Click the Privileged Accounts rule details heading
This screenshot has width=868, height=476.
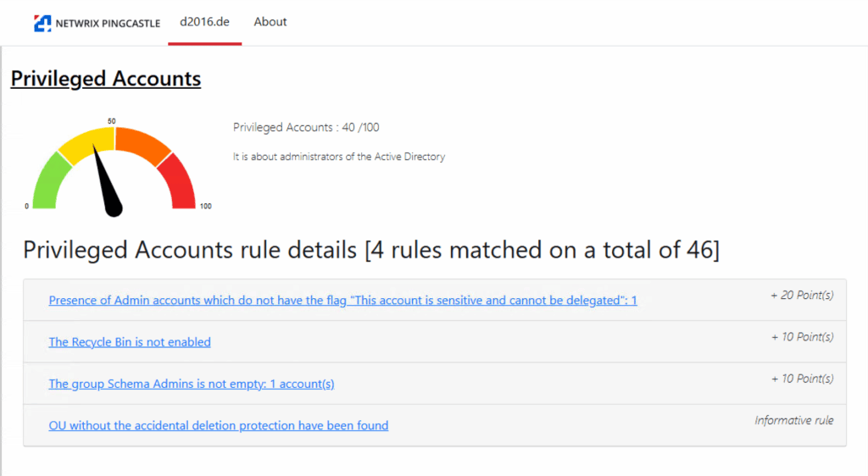click(371, 250)
